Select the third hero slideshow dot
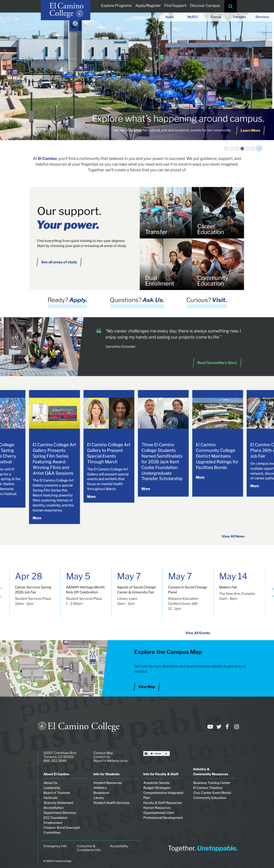 237,149
